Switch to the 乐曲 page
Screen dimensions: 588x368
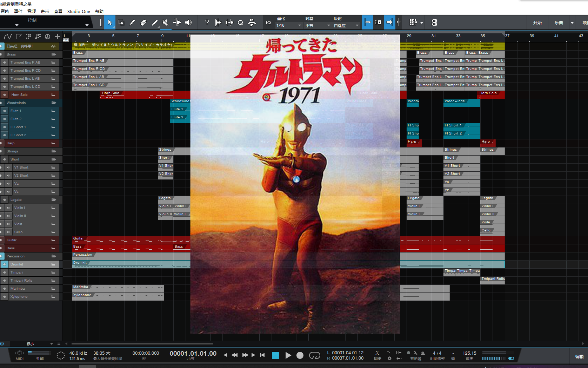click(559, 22)
